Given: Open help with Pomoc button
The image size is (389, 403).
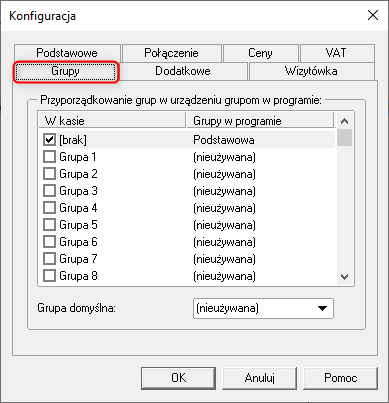Looking at the screenshot, I should tap(340, 378).
